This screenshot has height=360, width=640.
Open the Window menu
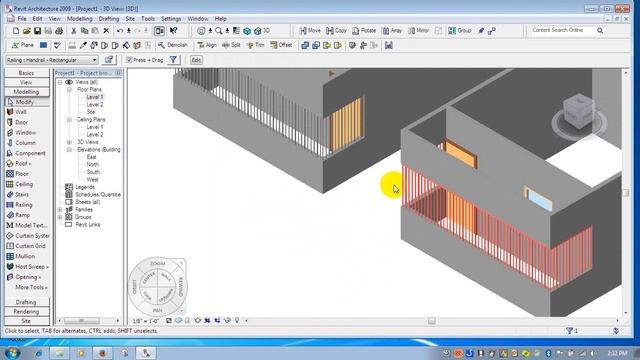[198, 19]
